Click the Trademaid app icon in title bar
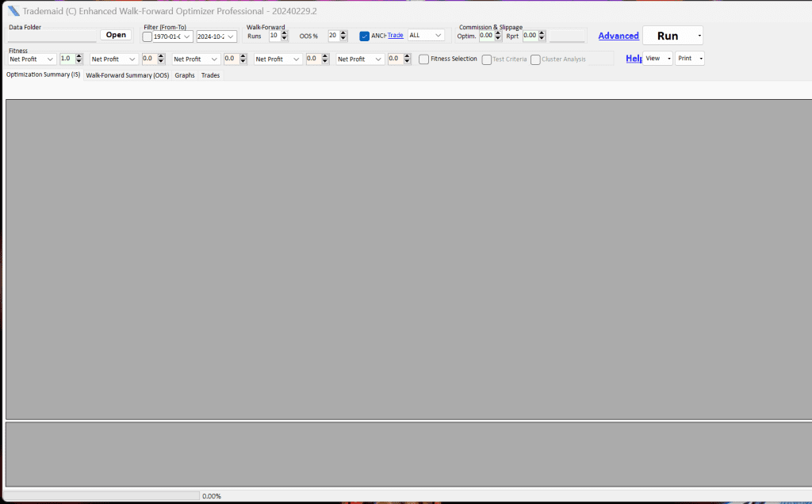The width and height of the screenshot is (812, 504). (x=13, y=11)
